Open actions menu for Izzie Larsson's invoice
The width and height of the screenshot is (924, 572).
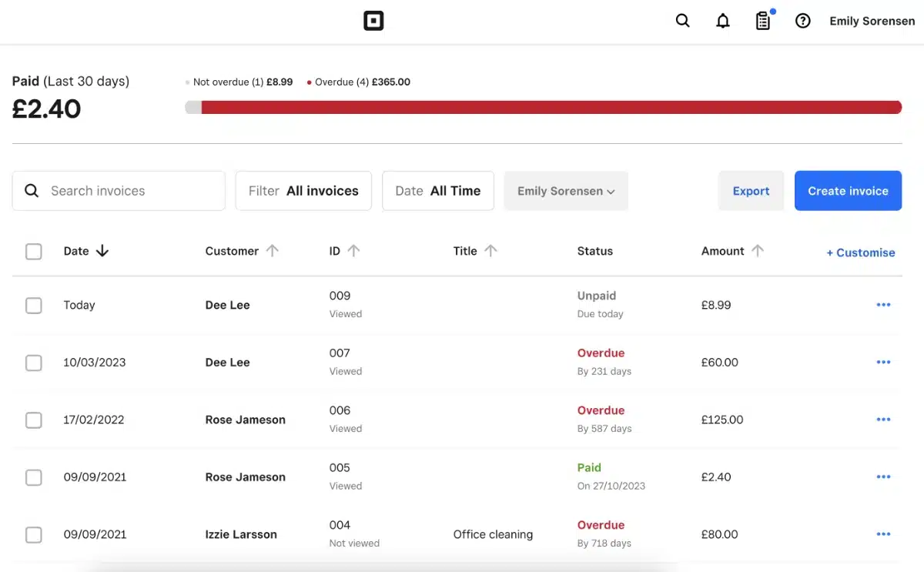click(x=883, y=534)
